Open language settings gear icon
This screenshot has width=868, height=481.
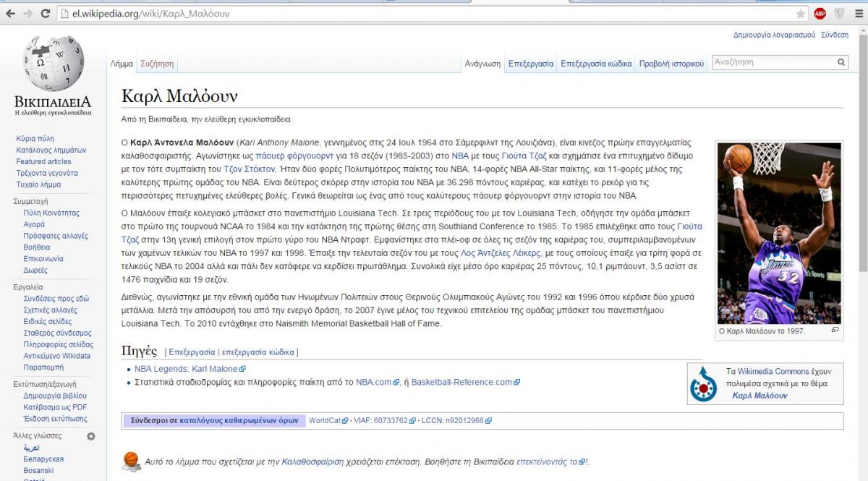tap(91, 436)
